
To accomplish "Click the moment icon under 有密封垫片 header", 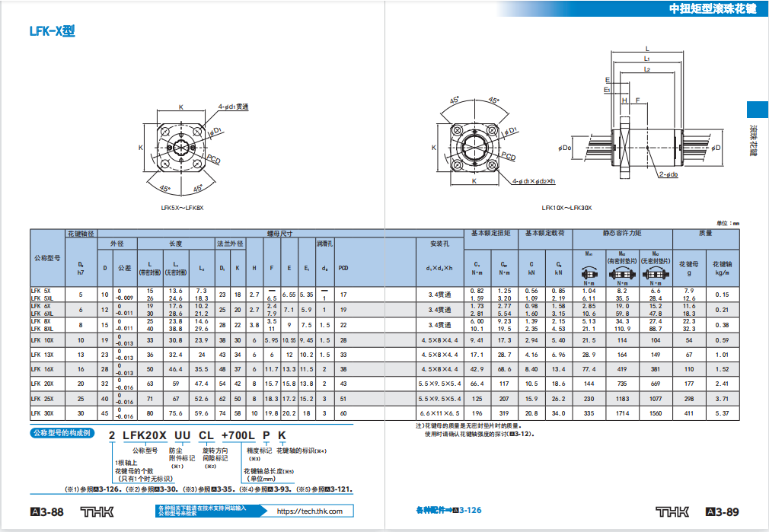I will tap(622, 273).
